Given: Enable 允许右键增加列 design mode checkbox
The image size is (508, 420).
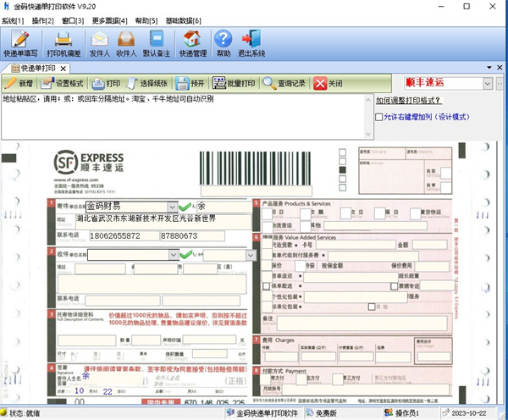Looking at the screenshot, I should pos(378,117).
